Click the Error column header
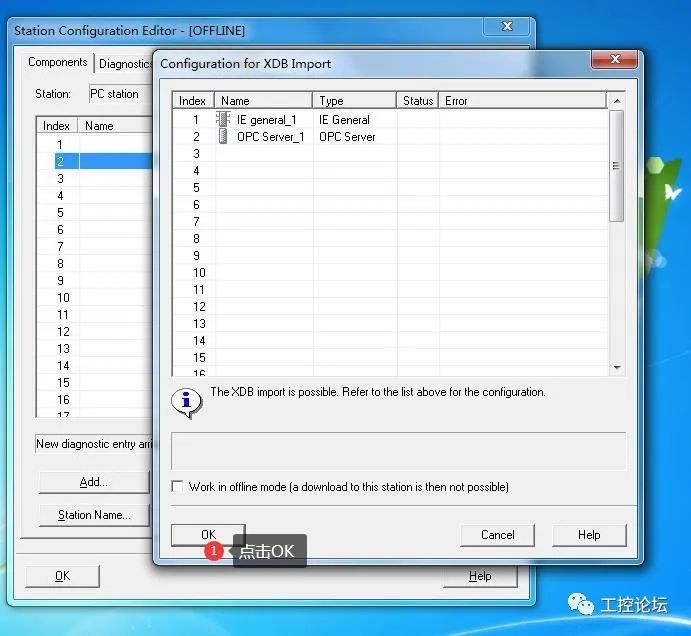The image size is (691, 636). (x=523, y=101)
